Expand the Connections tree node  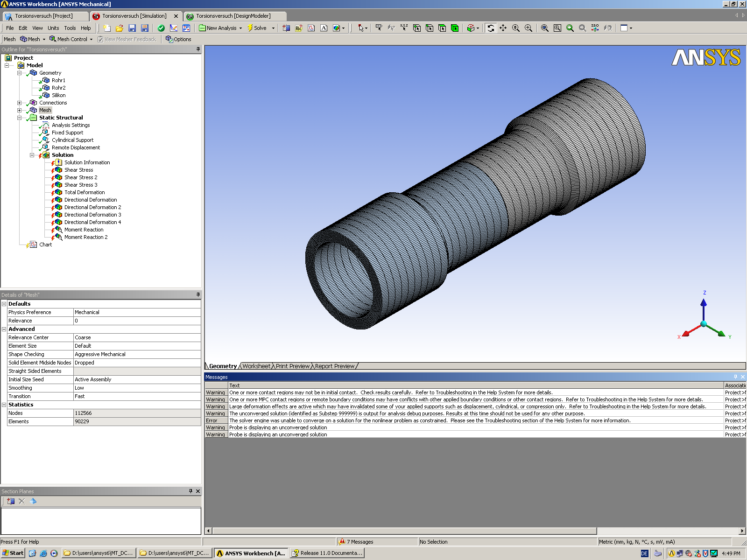[x=19, y=103]
